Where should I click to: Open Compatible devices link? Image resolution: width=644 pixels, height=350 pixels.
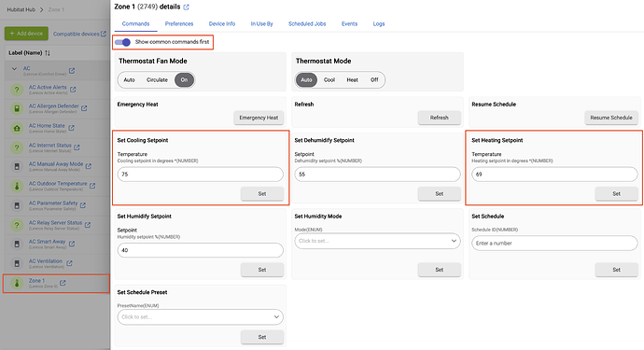(x=79, y=34)
